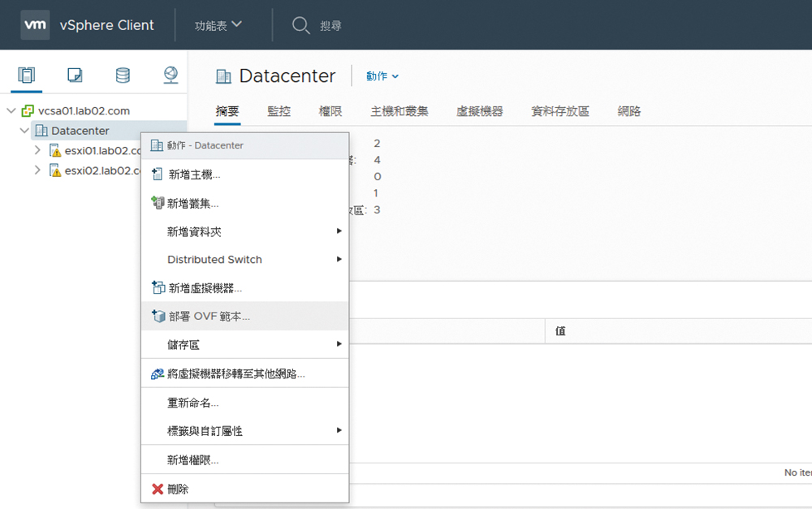The width and height of the screenshot is (812, 509).
Task: Switch to the 網路 tab
Action: [629, 110]
